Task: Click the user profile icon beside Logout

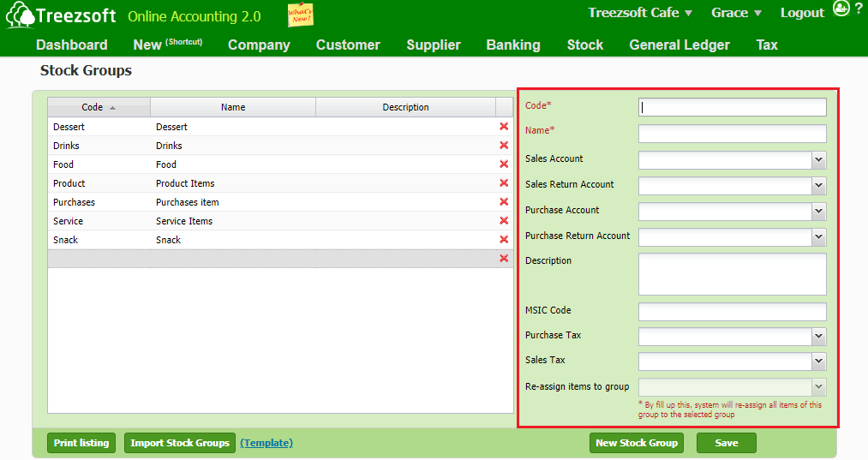Action: click(841, 9)
